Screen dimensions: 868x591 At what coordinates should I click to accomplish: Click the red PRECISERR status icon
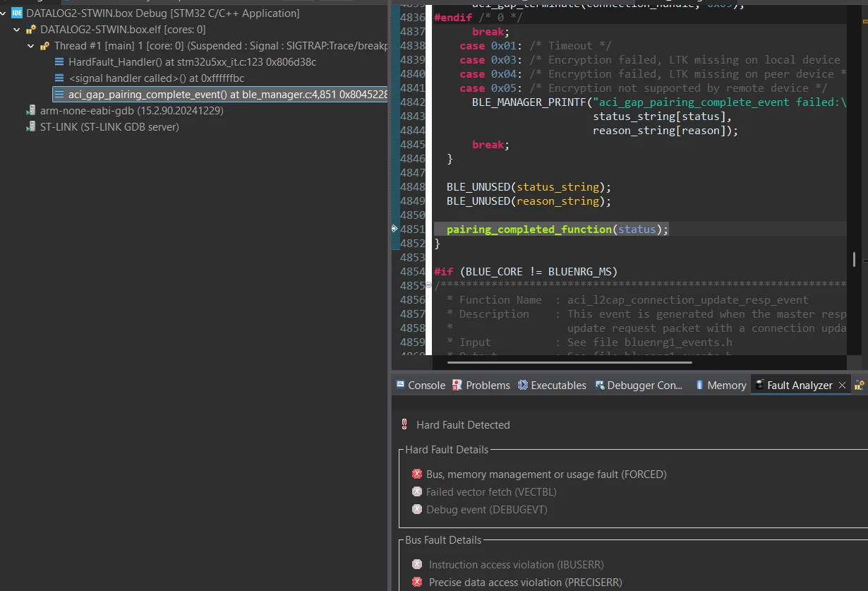point(417,583)
